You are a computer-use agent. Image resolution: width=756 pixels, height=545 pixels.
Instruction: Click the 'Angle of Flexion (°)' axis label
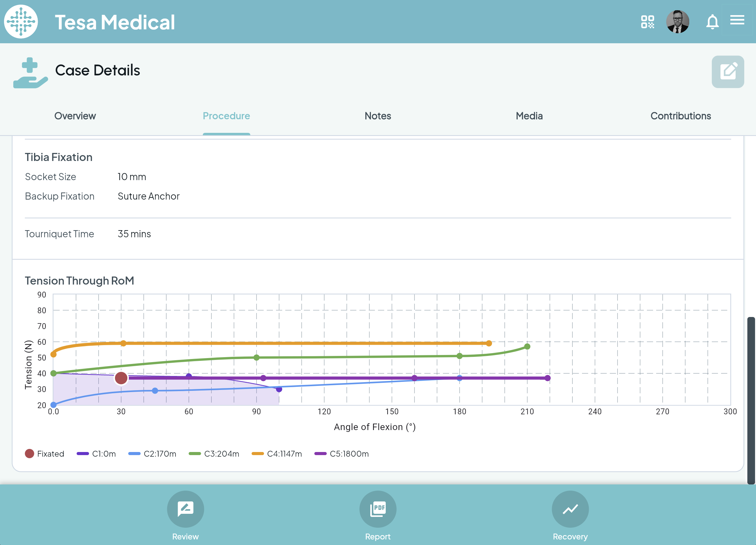point(375,427)
